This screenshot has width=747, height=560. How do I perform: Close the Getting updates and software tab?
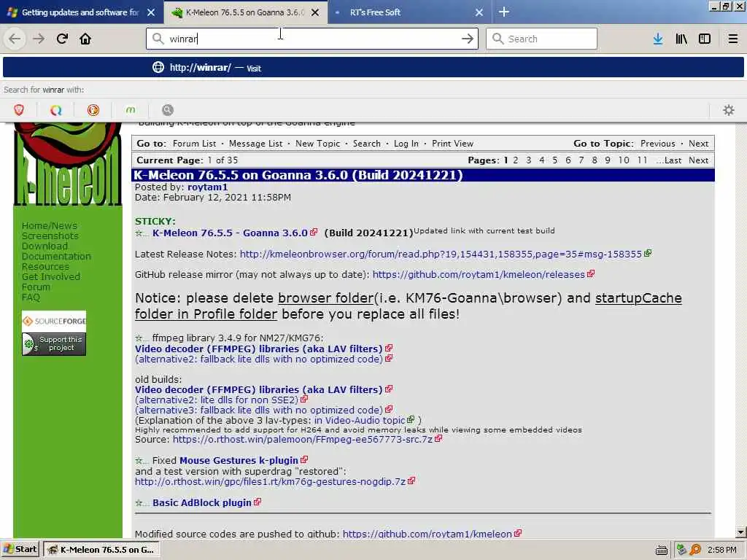151,12
